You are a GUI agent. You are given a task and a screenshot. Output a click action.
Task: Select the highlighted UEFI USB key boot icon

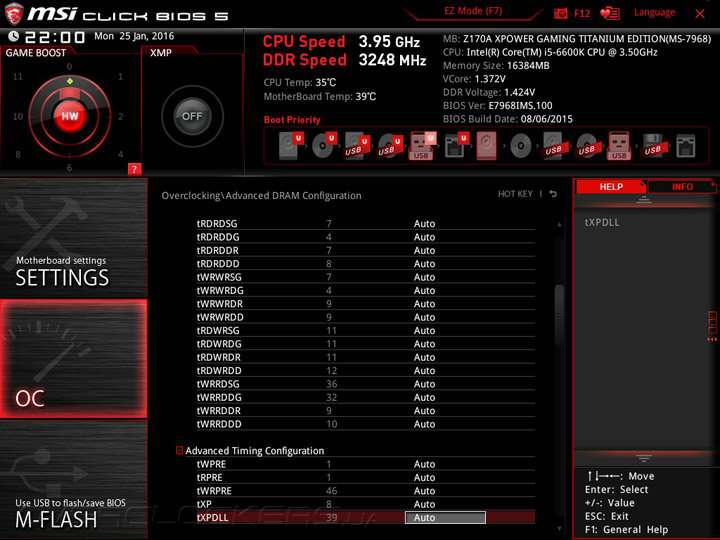click(422, 146)
